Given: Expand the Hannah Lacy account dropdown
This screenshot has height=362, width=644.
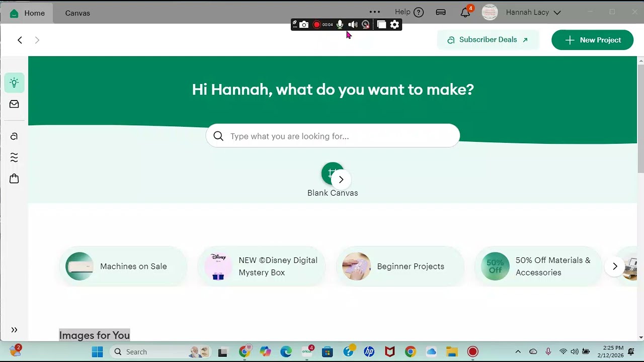Looking at the screenshot, I should pos(557,13).
